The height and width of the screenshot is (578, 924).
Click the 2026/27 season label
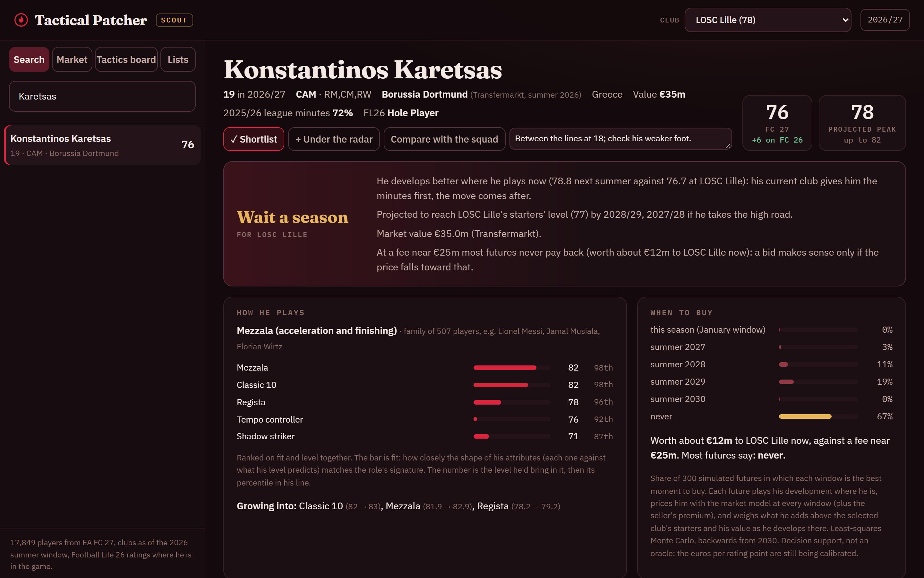pos(885,20)
